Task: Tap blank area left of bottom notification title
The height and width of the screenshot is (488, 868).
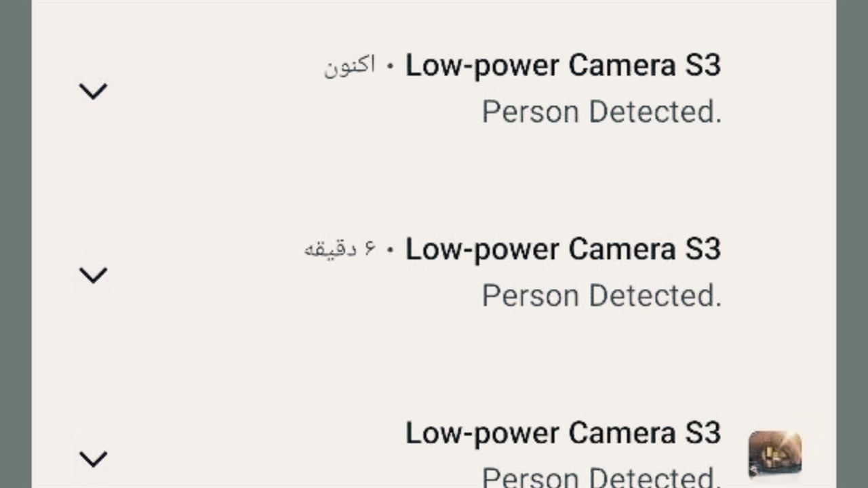Action: pos(258,433)
